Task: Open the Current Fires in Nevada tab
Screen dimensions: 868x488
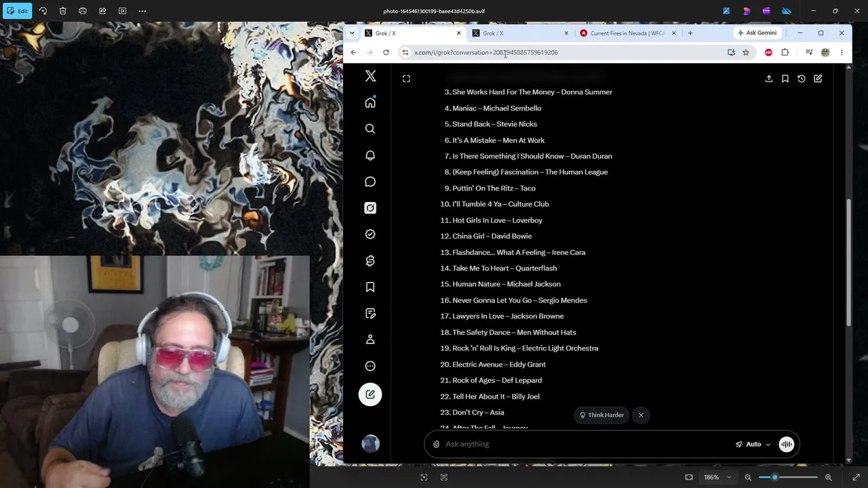Action: pos(628,33)
